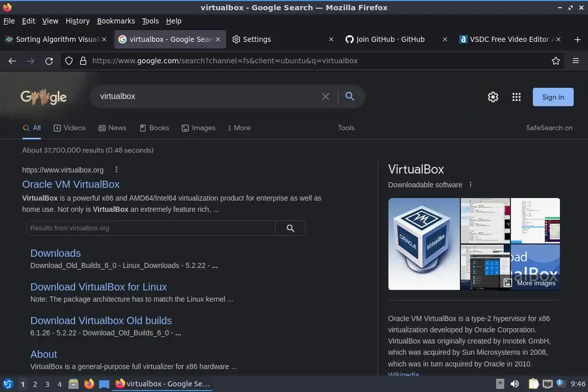Launch file manager from taskbar

(x=73, y=384)
